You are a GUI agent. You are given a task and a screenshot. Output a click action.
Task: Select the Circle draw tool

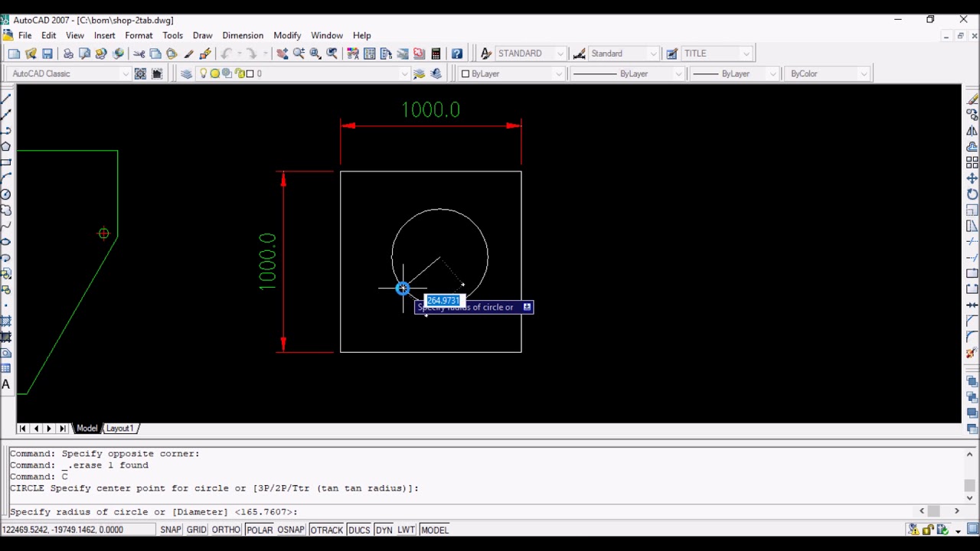[x=6, y=194]
